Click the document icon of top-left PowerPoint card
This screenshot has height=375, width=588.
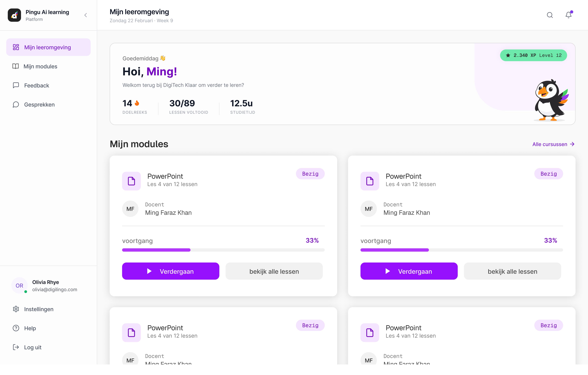pyautogui.click(x=131, y=181)
